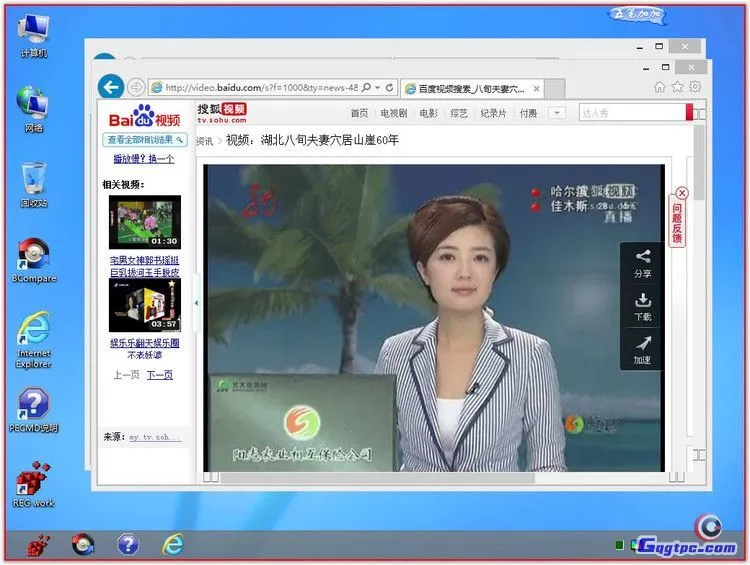Click the 资讯 breadcrumb link
The height and width of the screenshot is (565, 750).
205,141
